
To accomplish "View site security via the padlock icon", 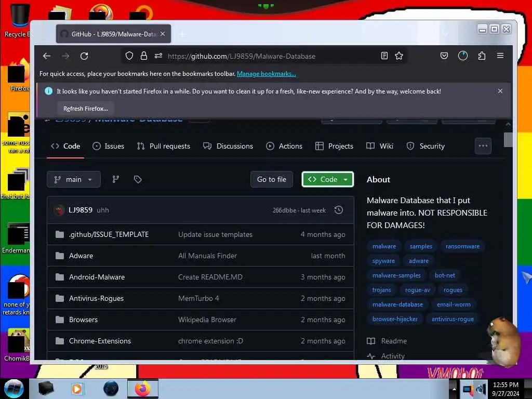I will click(144, 56).
